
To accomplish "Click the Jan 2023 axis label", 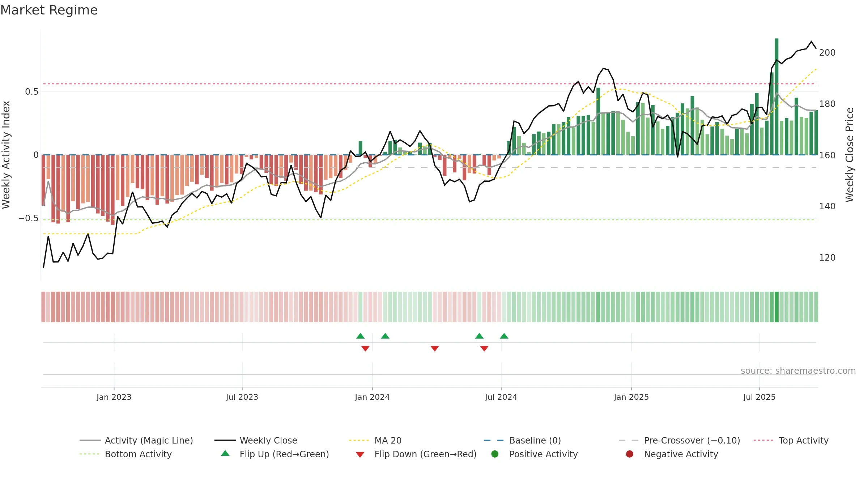I will point(114,397).
